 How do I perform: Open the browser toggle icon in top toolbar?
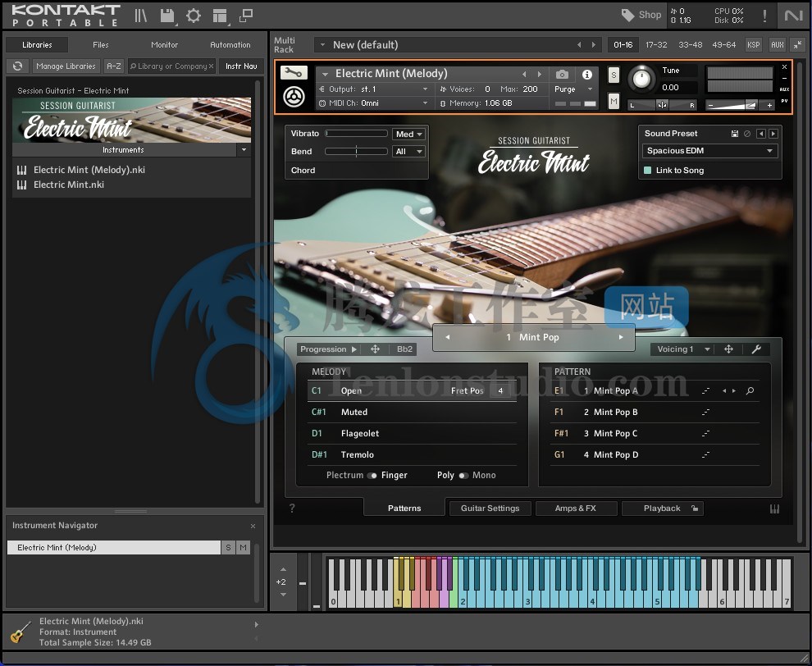[140, 16]
